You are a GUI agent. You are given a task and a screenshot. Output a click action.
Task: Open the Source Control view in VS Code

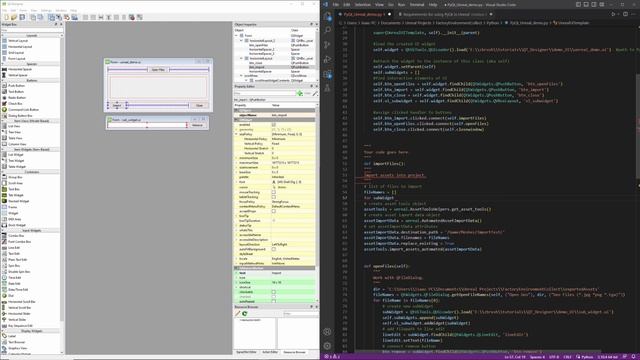click(x=327, y=45)
